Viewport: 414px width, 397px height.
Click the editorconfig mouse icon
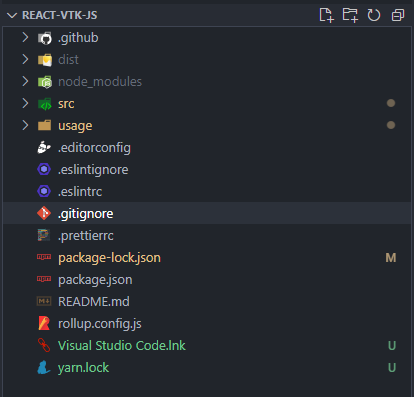pos(44,147)
